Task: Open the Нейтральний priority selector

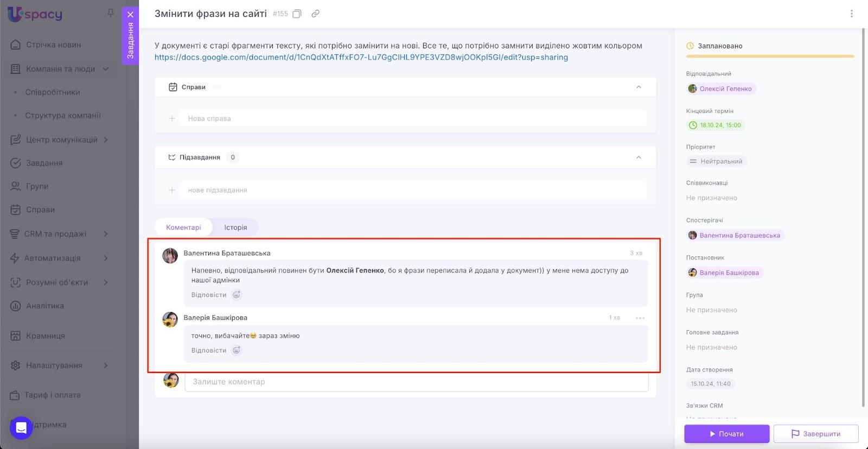Action: coord(716,161)
